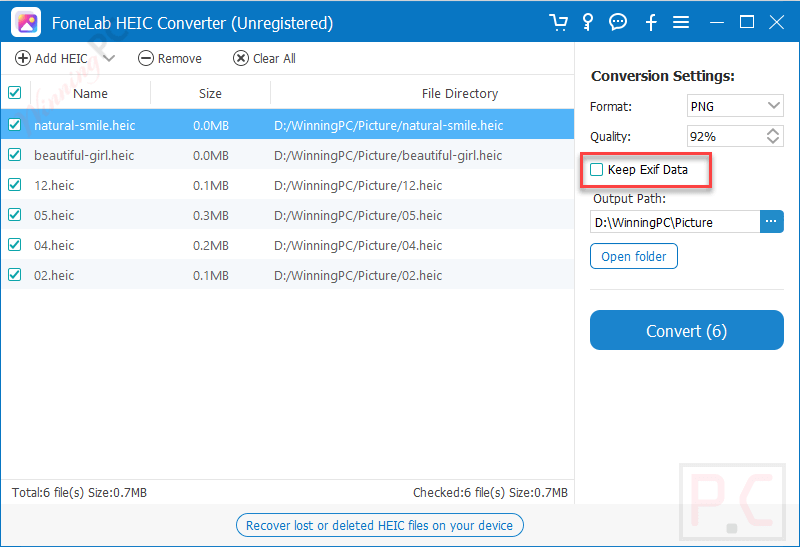The image size is (800, 547).
Task: Uncheck the 04.heic checkbox
Action: pos(15,245)
